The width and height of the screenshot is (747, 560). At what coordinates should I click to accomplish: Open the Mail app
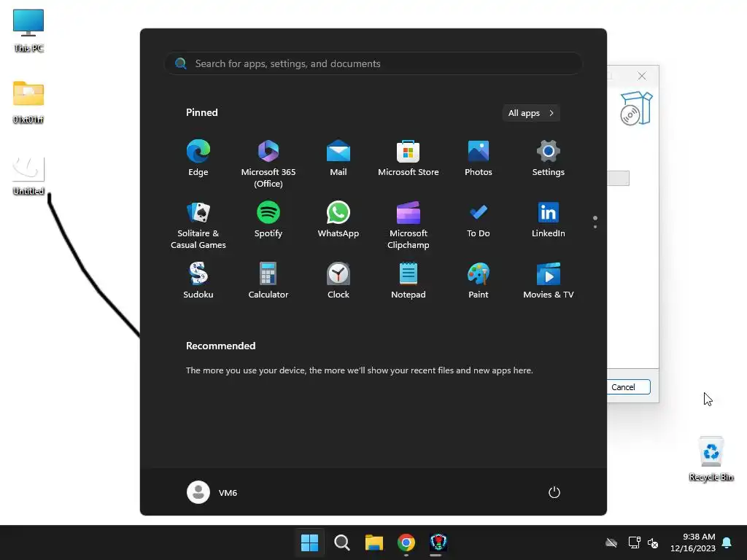pos(338,157)
